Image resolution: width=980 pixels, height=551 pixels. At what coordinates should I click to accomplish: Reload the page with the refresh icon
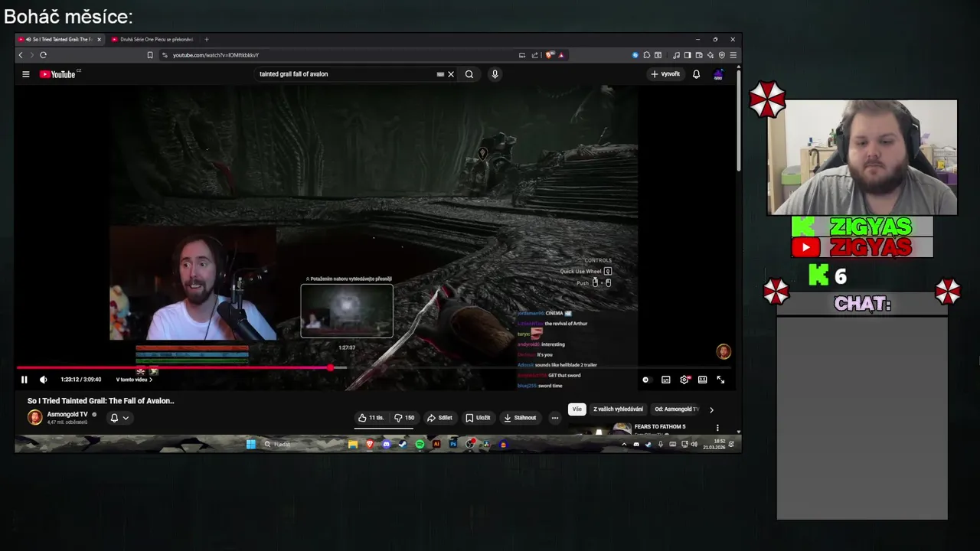click(43, 55)
